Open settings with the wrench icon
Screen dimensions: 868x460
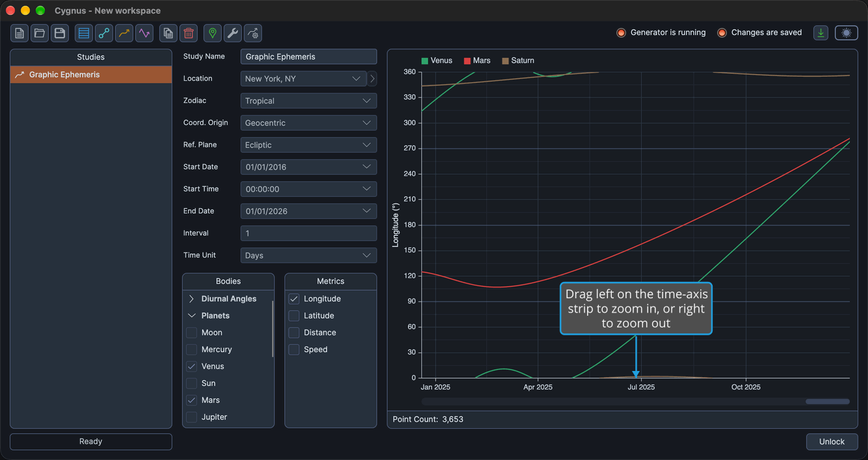click(x=233, y=33)
